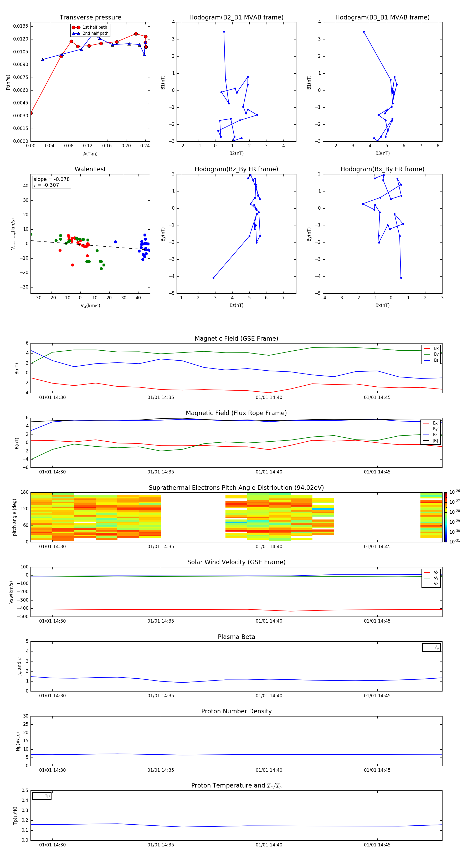The height and width of the screenshot is (868, 473).
Task: Click the 'Suprathermal Electrons Pitch Angle Distribution' title
Action: [236, 488]
